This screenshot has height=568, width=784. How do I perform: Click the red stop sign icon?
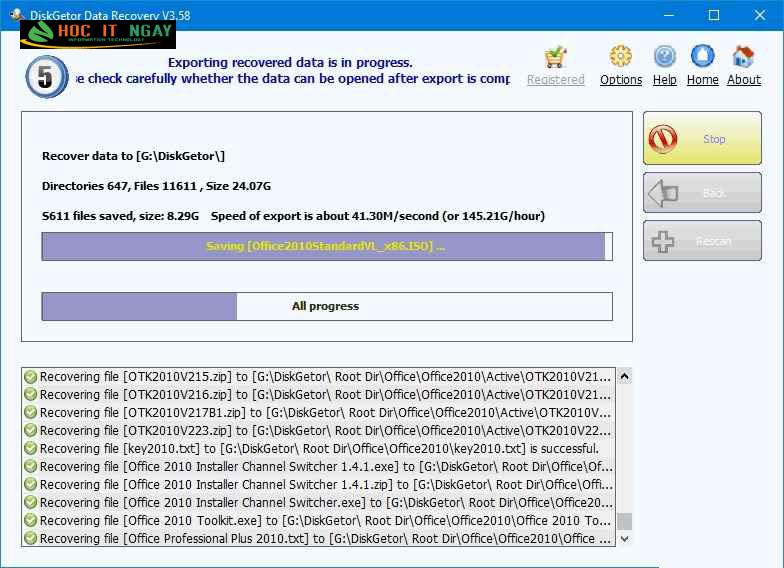click(x=663, y=138)
